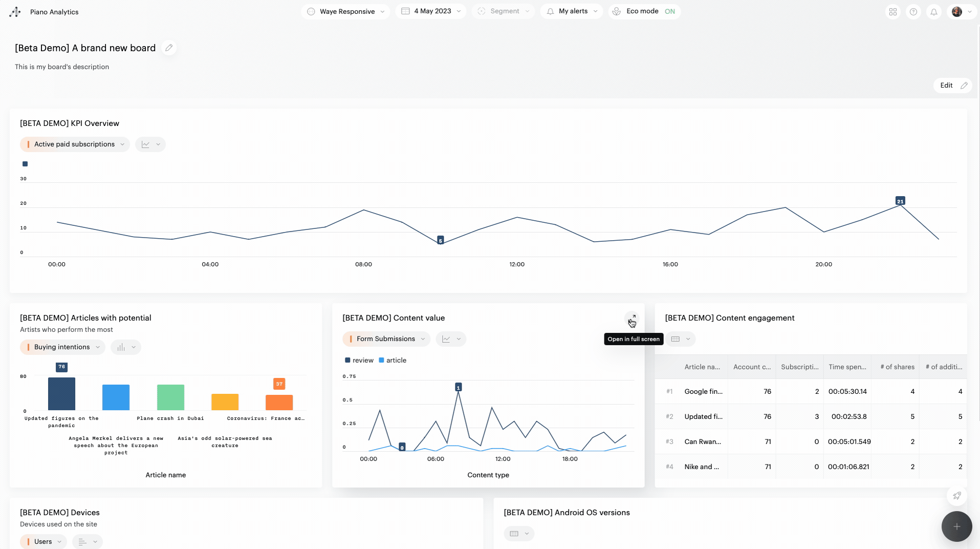Sort by the # of shares column header
This screenshot has width=980, height=549.
tap(897, 367)
